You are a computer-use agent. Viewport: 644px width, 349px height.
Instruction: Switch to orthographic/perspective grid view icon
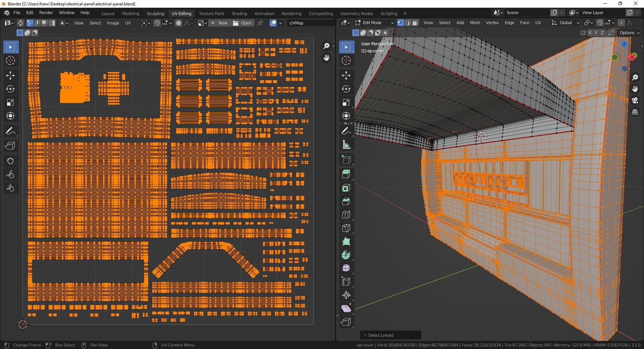pos(635,112)
